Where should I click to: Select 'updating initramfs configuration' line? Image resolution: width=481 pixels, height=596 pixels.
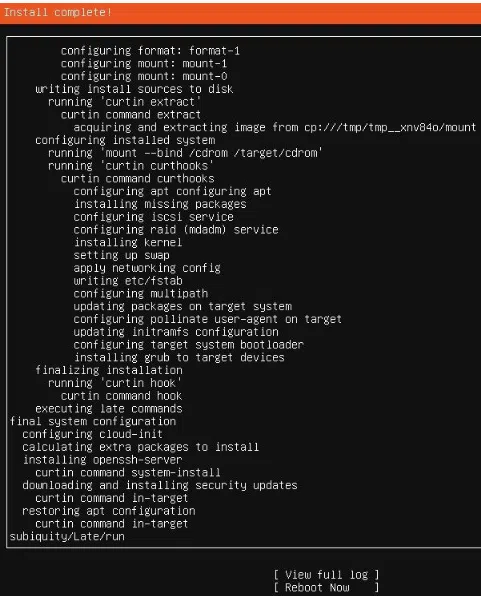(176, 332)
